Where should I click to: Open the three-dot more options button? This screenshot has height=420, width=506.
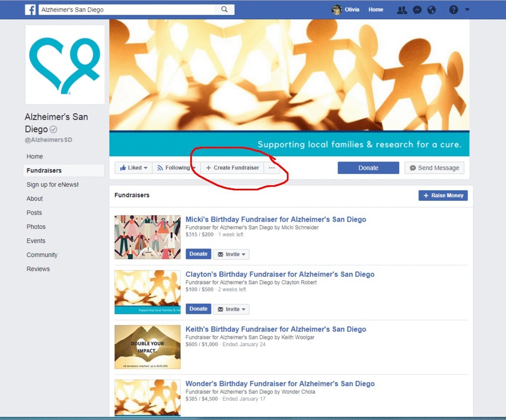272,168
